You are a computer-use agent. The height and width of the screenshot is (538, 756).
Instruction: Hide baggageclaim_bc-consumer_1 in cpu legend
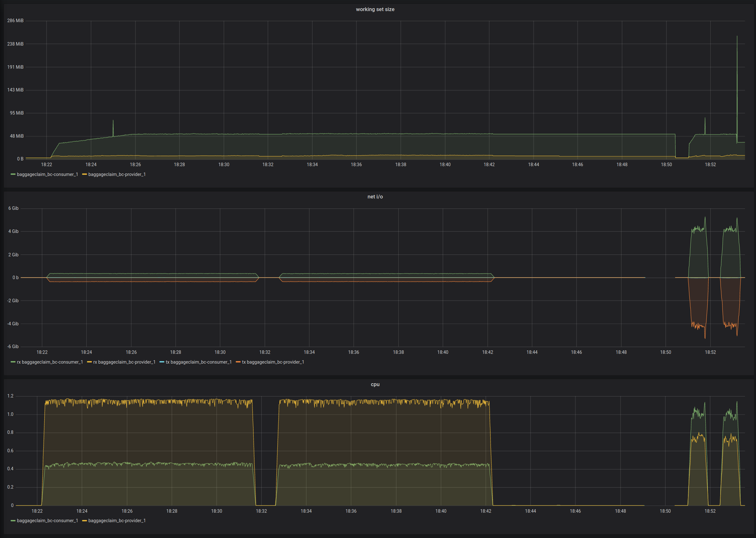[x=47, y=521]
